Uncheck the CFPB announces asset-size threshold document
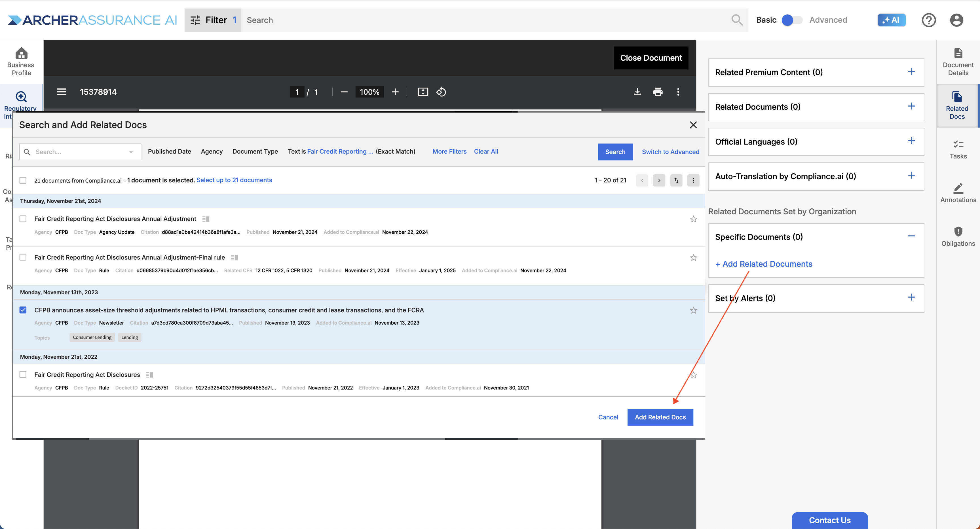980x529 pixels. [23, 310]
